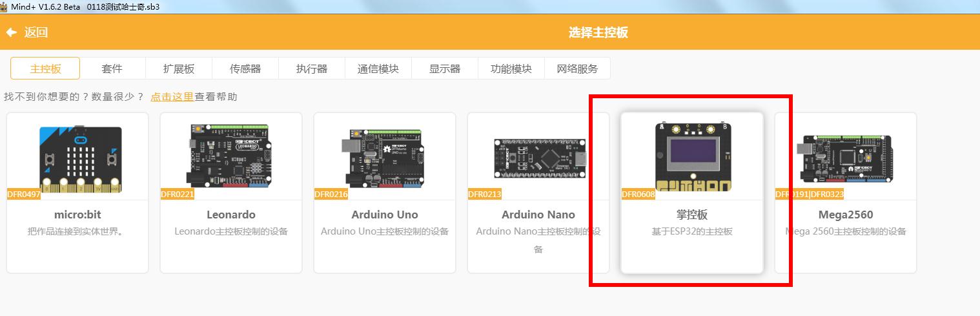Image resolution: width=980 pixels, height=316 pixels.
Task: Follow the 点击这里 help link
Action: click(x=172, y=97)
